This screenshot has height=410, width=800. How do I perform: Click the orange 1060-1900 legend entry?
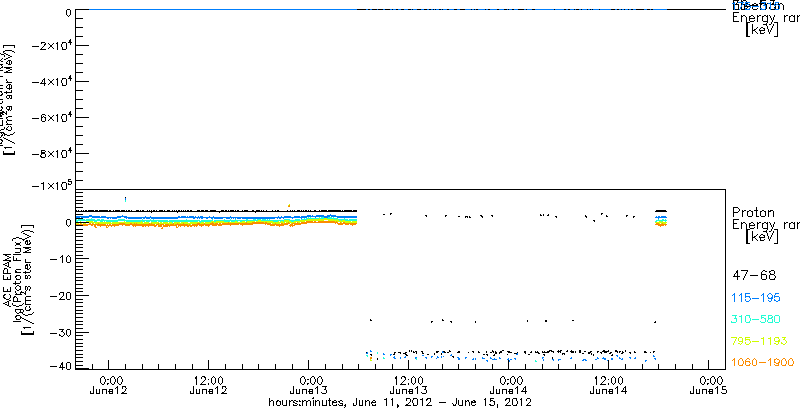[x=763, y=362]
